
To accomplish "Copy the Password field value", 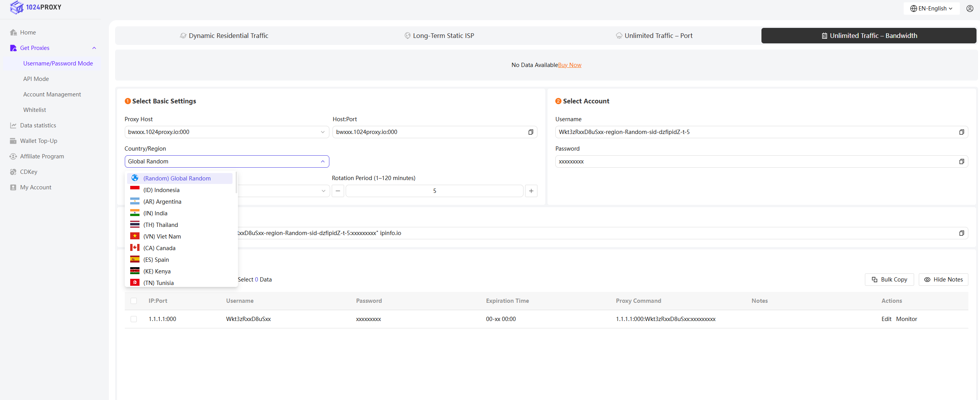I will tap(961, 161).
